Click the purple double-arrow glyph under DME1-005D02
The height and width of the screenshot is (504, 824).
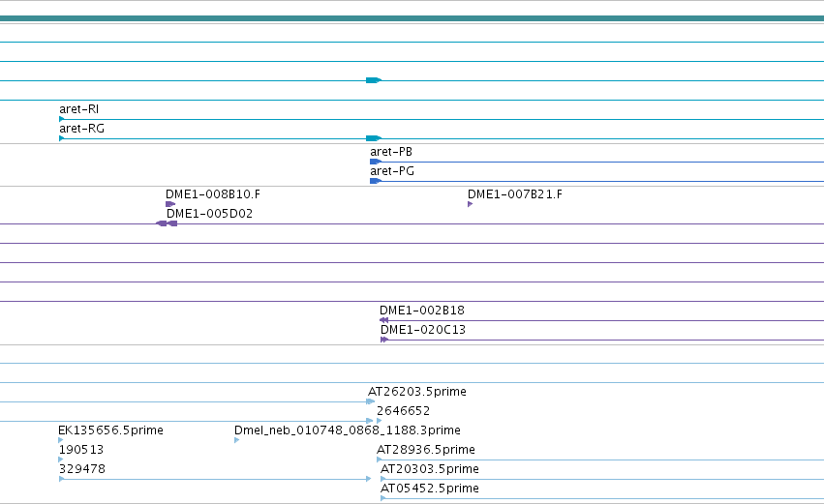167,223
